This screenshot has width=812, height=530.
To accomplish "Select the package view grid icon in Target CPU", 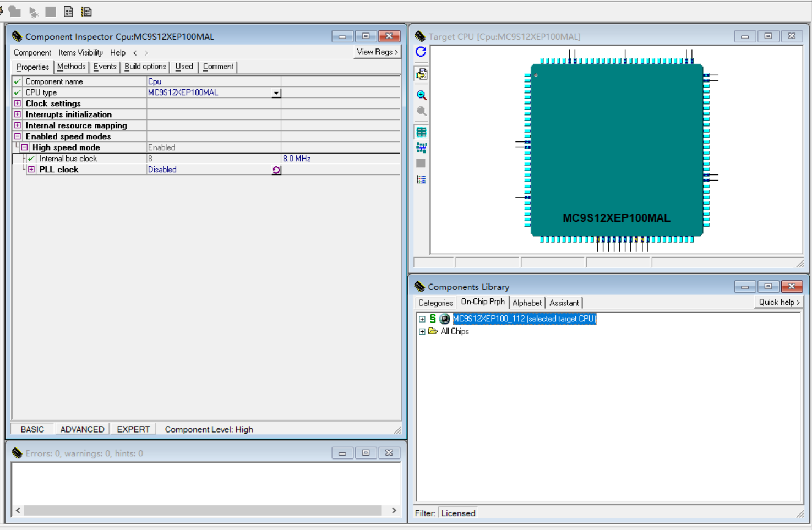I will pyautogui.click(x=422, y=132).
